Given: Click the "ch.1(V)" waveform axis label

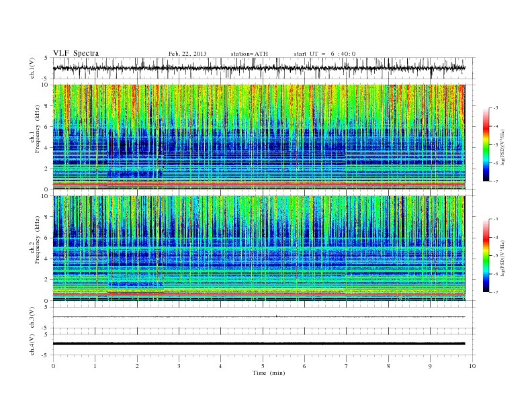Looking at the screenshot, I should [x=32, y=68].
